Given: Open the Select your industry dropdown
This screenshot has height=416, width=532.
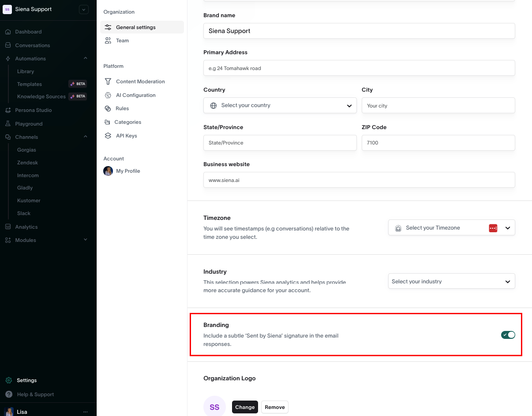Looking at the screenshot, I should [451, 281].
